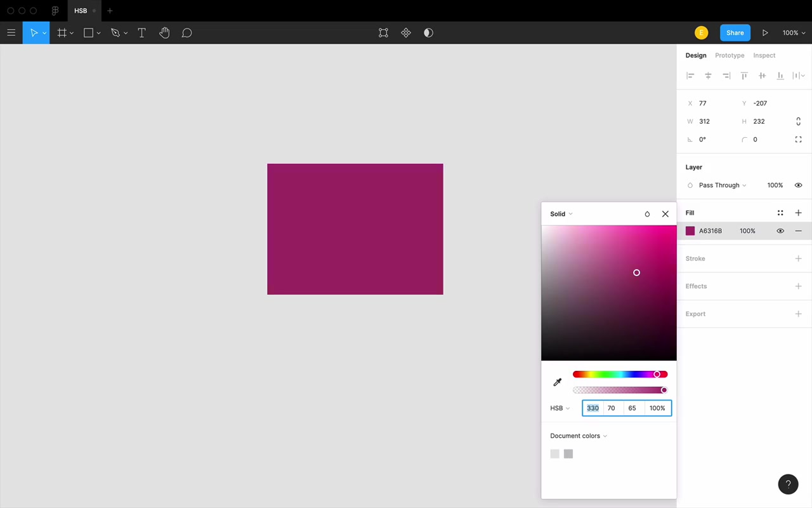Remove the A6316B fill
Screen dimensions: 812x508
(x=798, y=231)
